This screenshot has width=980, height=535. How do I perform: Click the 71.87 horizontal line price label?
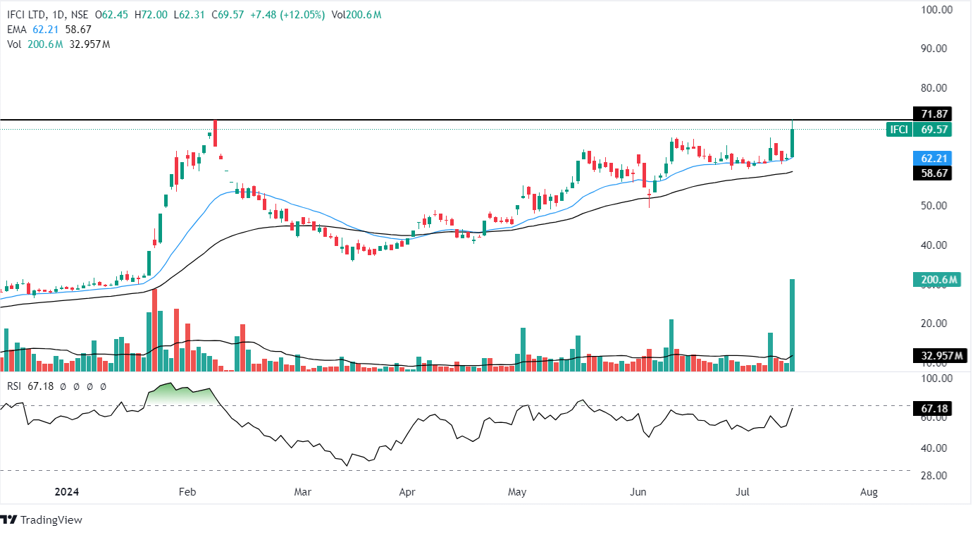click(x=932, y=113)
